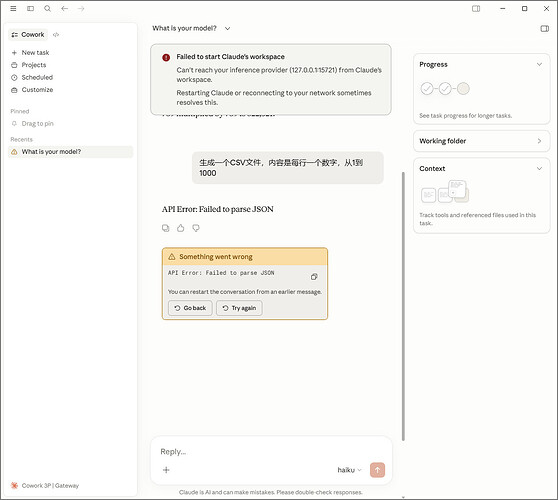The height and width of the screenshot is (500, 558).
Task: Click the Try again button
Action: pos(239,308)
